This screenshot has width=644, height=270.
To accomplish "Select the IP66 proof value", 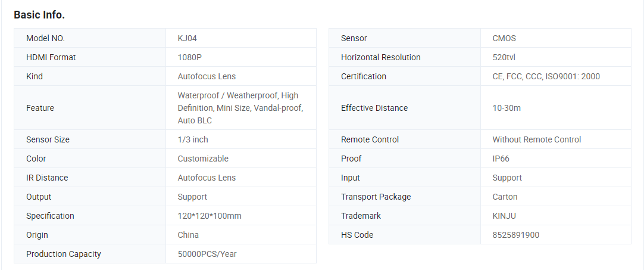I will point(501,159).
